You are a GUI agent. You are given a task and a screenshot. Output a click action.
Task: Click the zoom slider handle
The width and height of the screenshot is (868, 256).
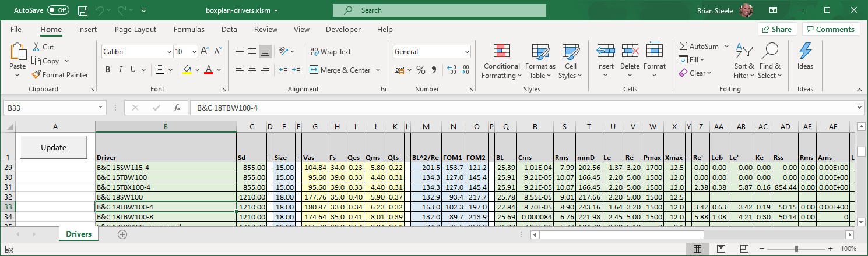point(796,249)
